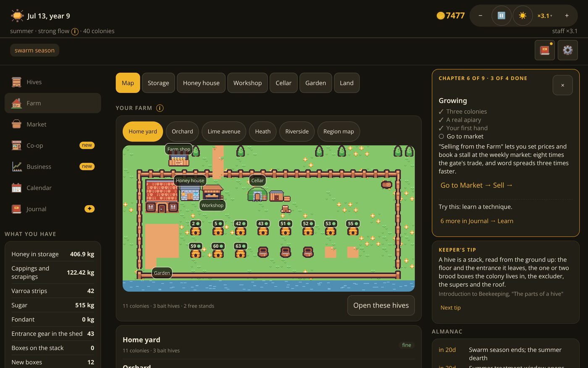This screenshot has width=588, height=368.
Task: Open the Business chart section
Action: point(52,167)
